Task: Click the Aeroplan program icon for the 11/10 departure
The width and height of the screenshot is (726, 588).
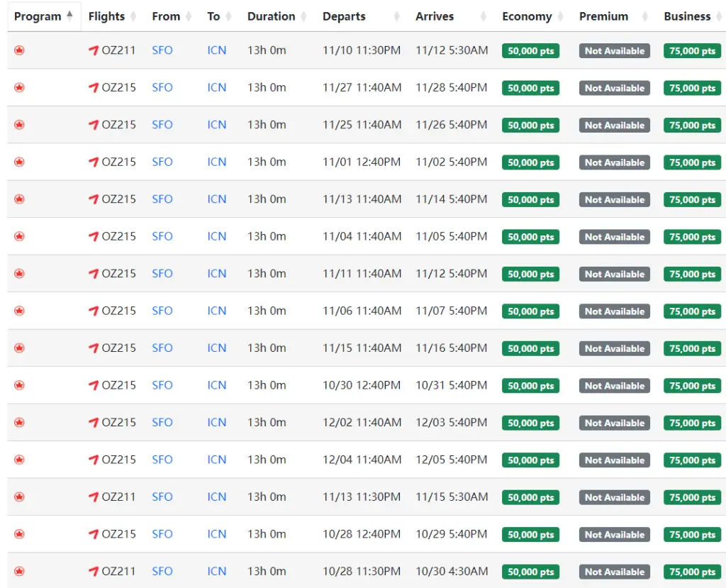Action: tap(19, 50)
